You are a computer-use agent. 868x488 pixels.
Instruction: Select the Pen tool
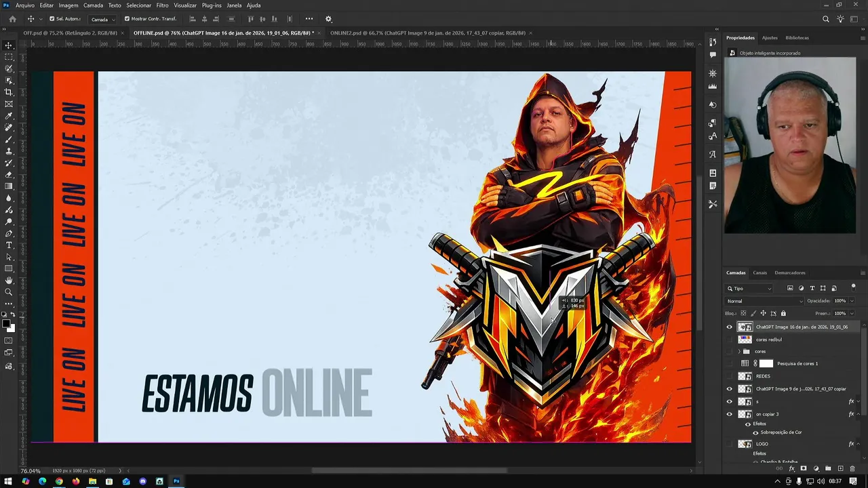click(x=9, y=233)
